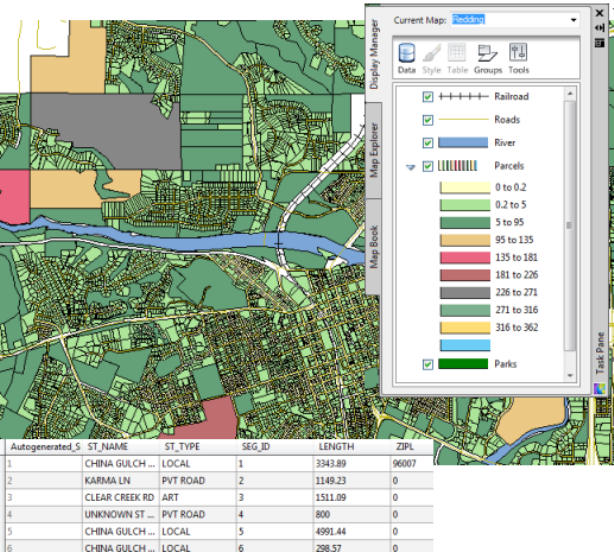614x552 pixels.
Task: Select the Display Manager tab
Action: coord(375,52)
